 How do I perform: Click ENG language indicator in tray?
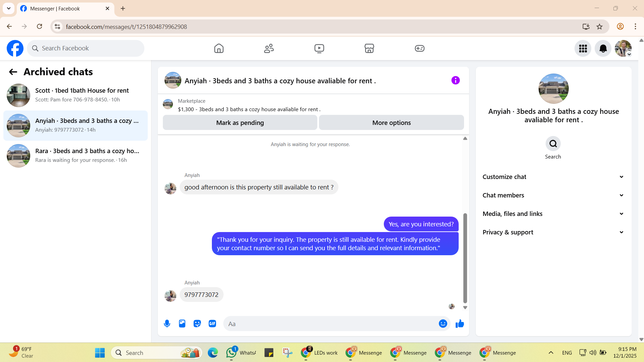(x=567, y=353)
